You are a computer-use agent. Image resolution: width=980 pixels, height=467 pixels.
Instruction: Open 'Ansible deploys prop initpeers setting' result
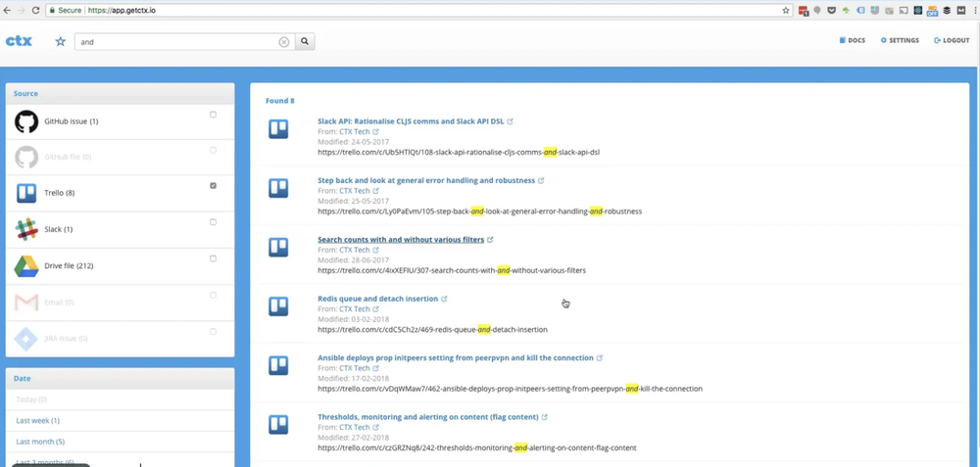[x=455, y=358]
